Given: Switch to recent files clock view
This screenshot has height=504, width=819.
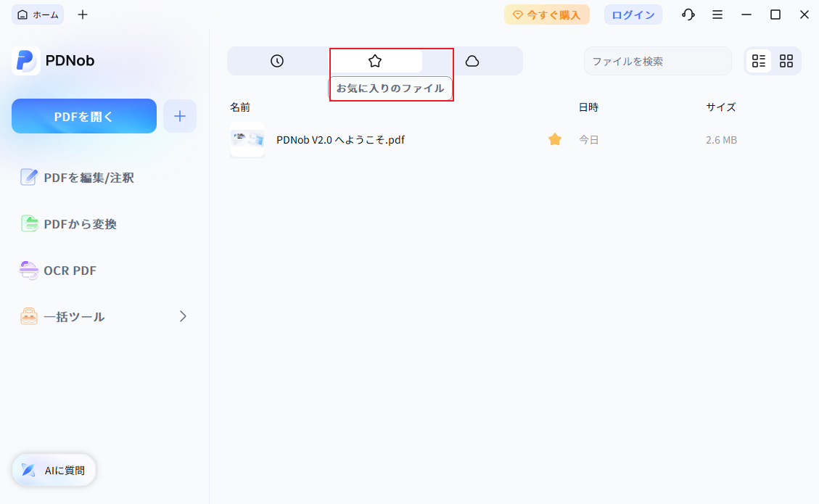Looking at the screenshot, I should [x=276, y=60].
